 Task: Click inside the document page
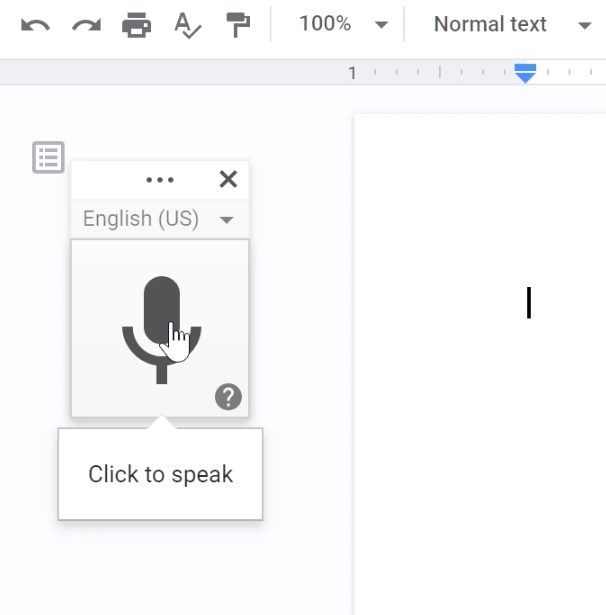coord(480,364)
